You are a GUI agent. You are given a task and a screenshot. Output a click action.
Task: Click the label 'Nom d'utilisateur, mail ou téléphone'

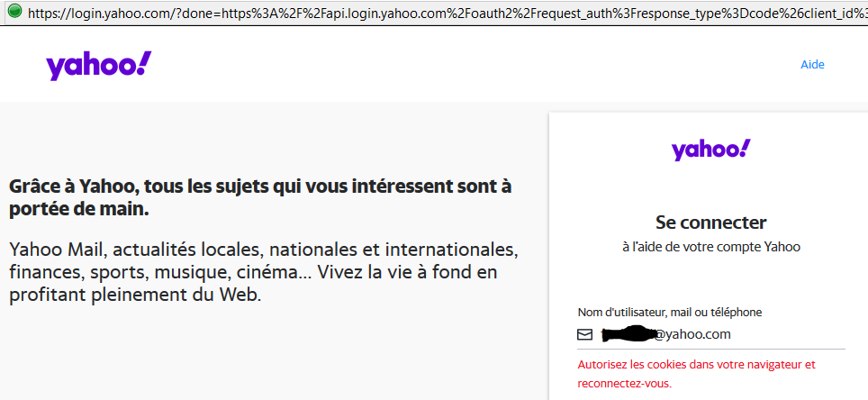click(670, 313)
